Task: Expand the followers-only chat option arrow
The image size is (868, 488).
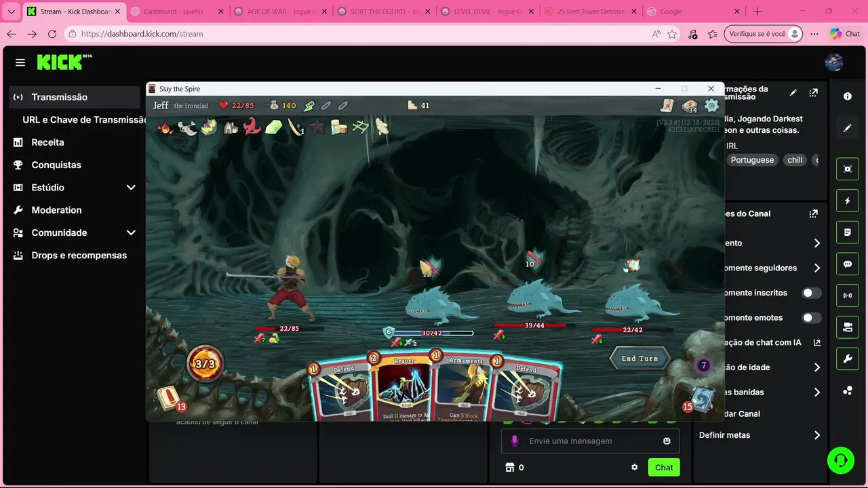Action: 817,268
